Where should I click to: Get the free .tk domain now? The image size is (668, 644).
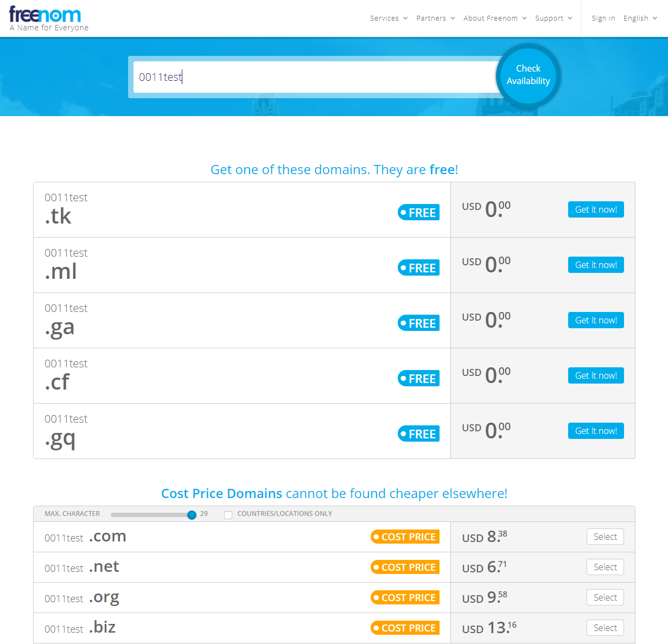[x=596, y=209]
